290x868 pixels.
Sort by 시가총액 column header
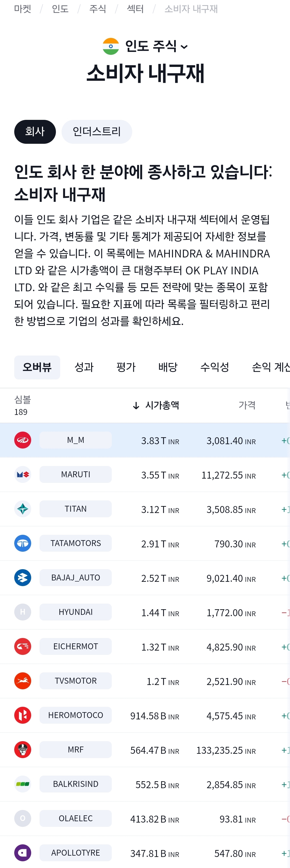(x=162, y=405)
